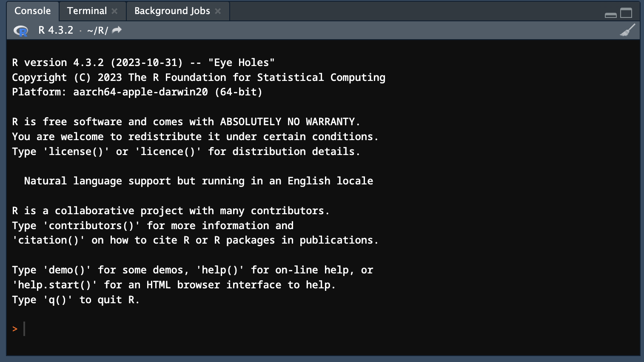Close the Terminal tab

tap(114, 11)
